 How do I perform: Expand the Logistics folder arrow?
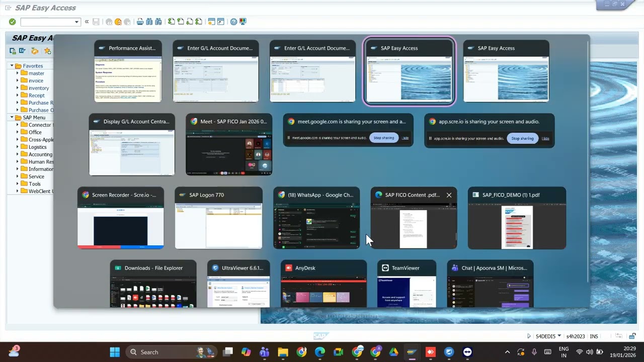click(17, 147)
